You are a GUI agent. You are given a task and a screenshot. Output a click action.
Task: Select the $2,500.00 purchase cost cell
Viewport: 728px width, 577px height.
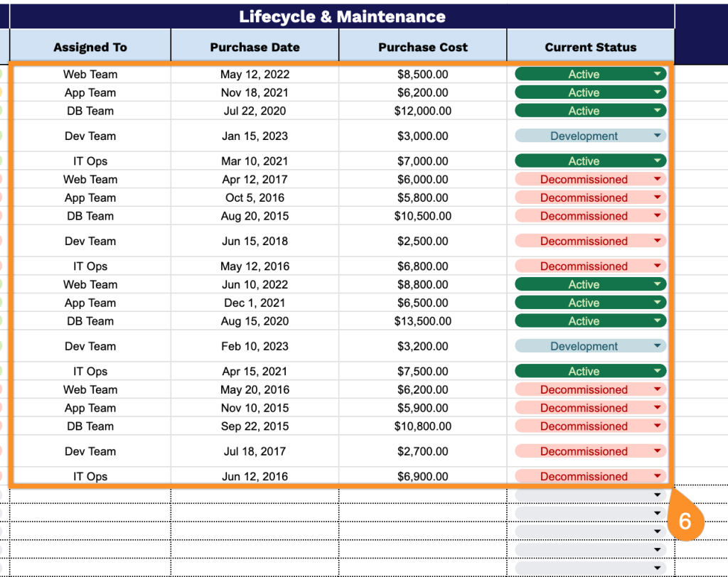point(422,241)
